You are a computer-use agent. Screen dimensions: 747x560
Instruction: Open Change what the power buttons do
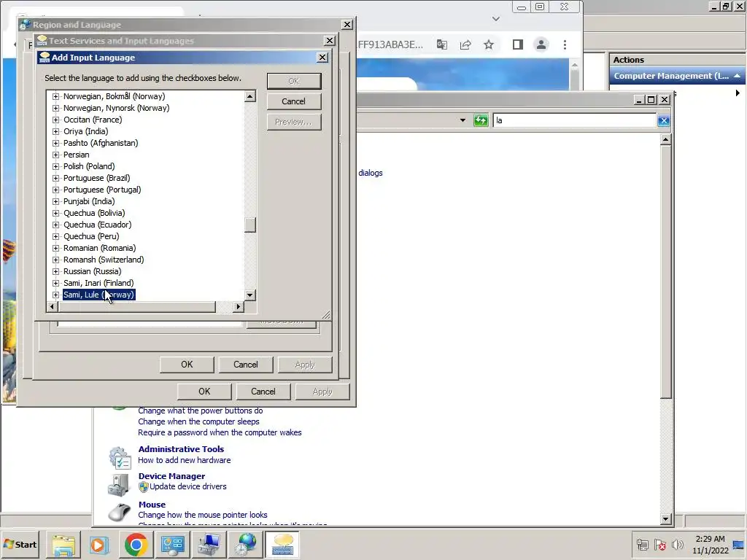[200, 411]
